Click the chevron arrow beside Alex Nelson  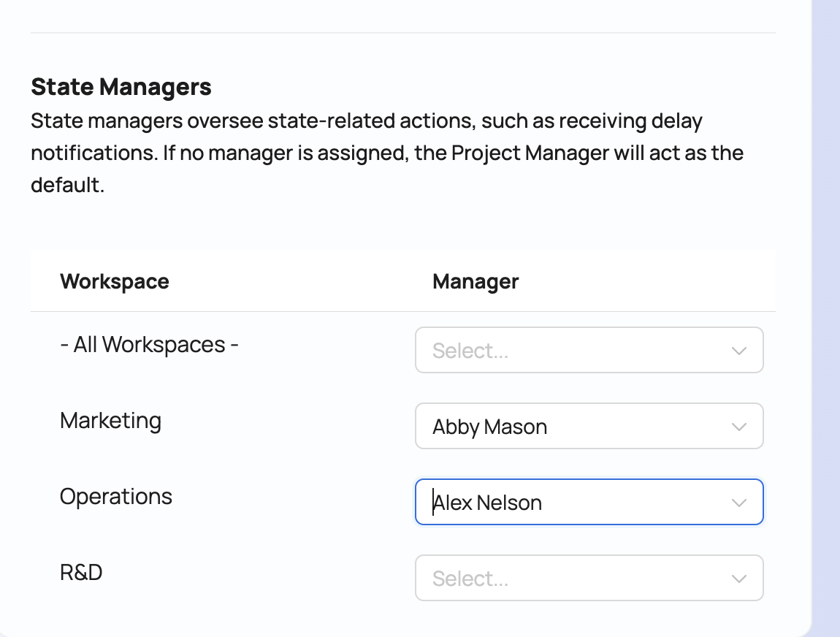pos(738,503)
